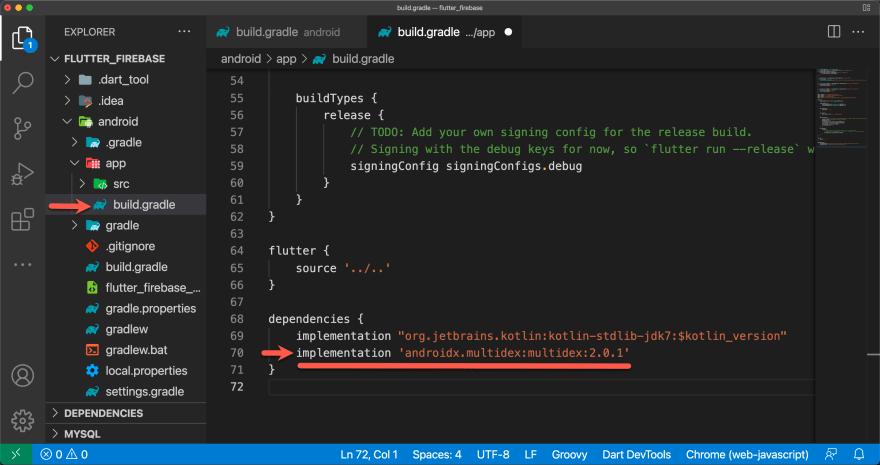Show additional views ellipsis in activity bar
Screen dimensions: 880x465
(x=22, y=264)
